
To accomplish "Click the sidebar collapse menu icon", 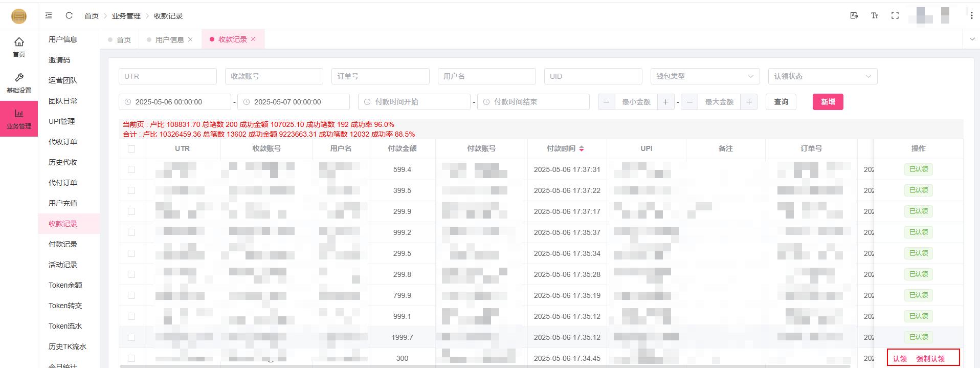I will pos(49,16).
